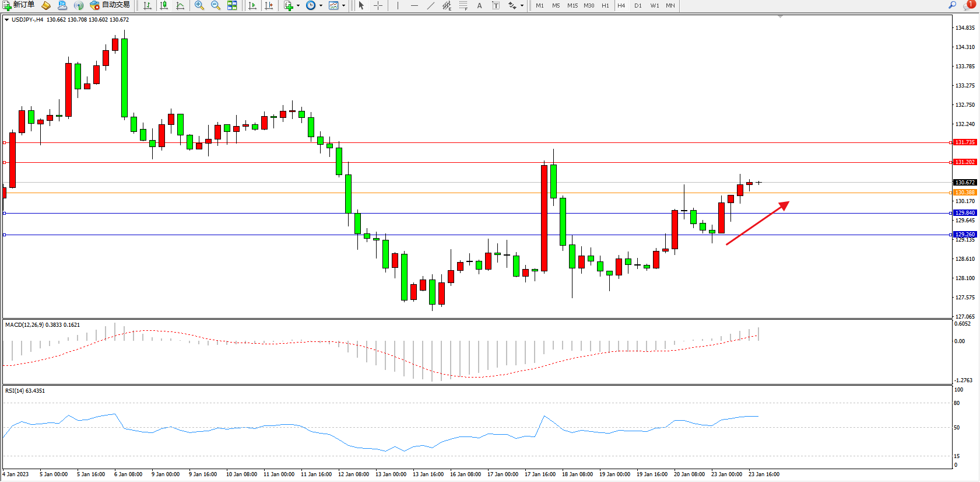Zoom in on the chart

point(199,6)
